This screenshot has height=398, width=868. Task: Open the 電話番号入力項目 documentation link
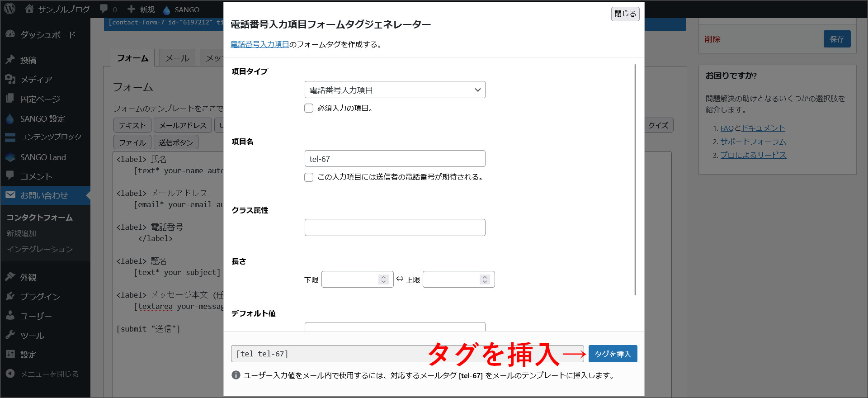coord(259,44)
